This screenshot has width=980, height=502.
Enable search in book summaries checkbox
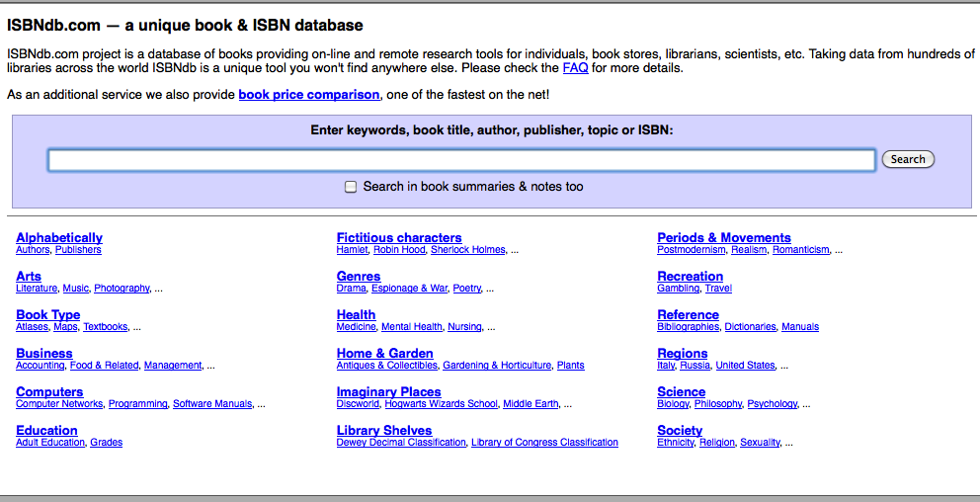point(351,187)
